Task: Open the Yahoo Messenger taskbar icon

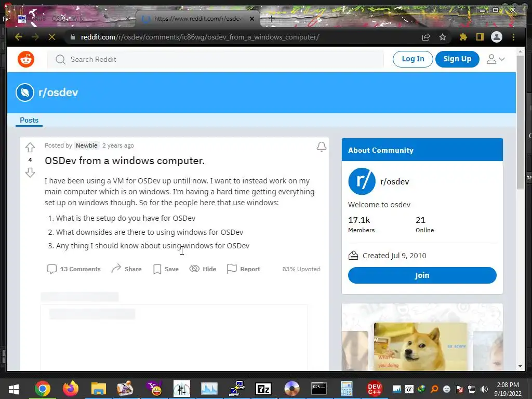Action: pyautogui.click(x=154, y=389)
